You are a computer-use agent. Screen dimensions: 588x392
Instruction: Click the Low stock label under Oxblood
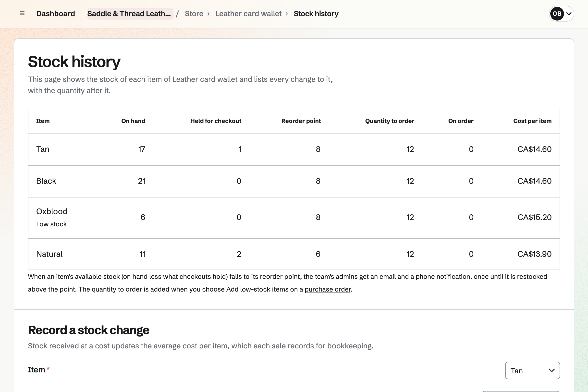51,224
